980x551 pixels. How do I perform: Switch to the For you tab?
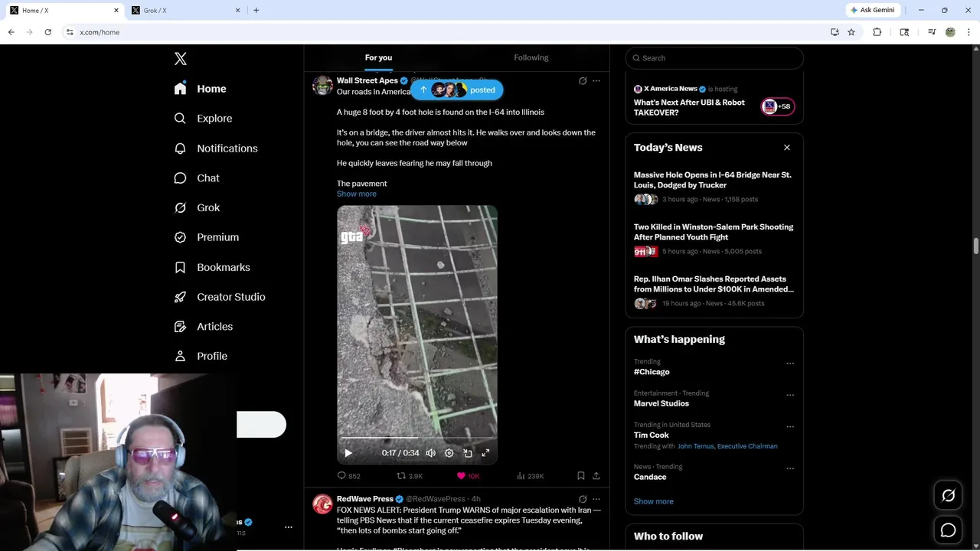(378, 57)
